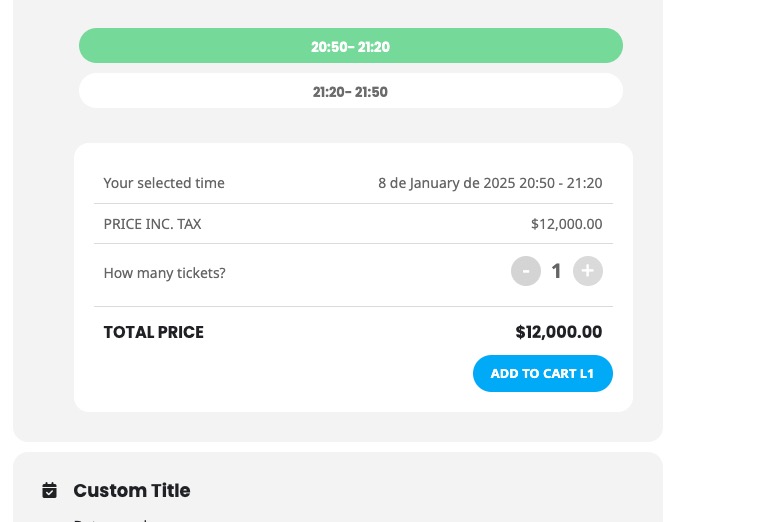This screenshot has height=522, width=761.
Task: Click the ticket quantity number 1
Action: point(556,271)
